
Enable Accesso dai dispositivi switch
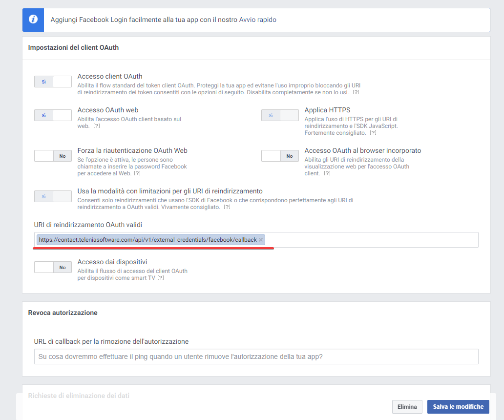pos(53,267)
